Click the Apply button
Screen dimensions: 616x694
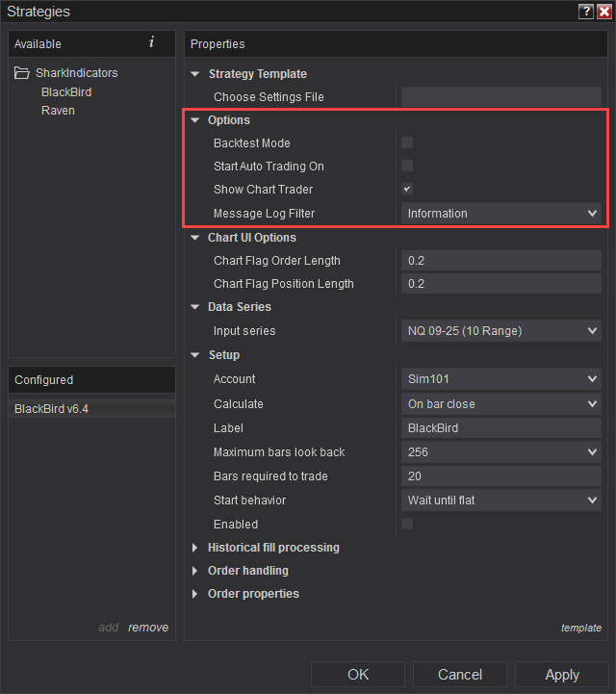click(562, 675)
